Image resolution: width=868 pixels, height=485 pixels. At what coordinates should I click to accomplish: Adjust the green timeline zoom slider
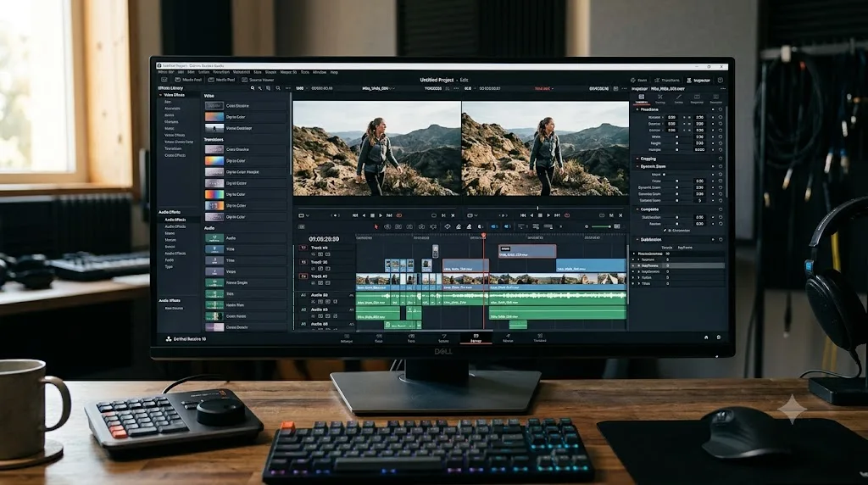602,226
